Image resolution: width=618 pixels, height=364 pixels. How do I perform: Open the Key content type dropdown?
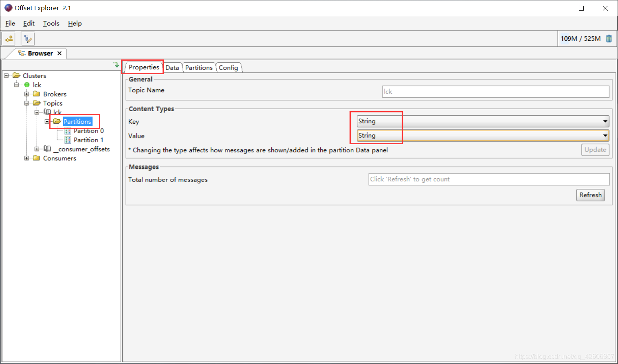(x=483, y=121)
